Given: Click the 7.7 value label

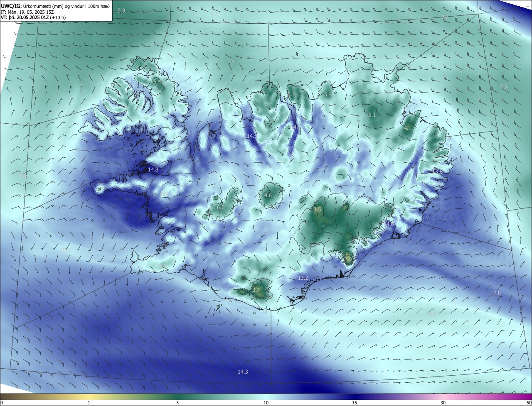Looking at the screenshot, I should point(445,18).
